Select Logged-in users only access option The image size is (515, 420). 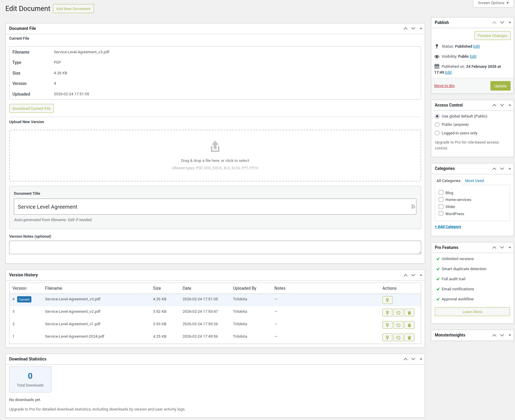pos(437,133)
